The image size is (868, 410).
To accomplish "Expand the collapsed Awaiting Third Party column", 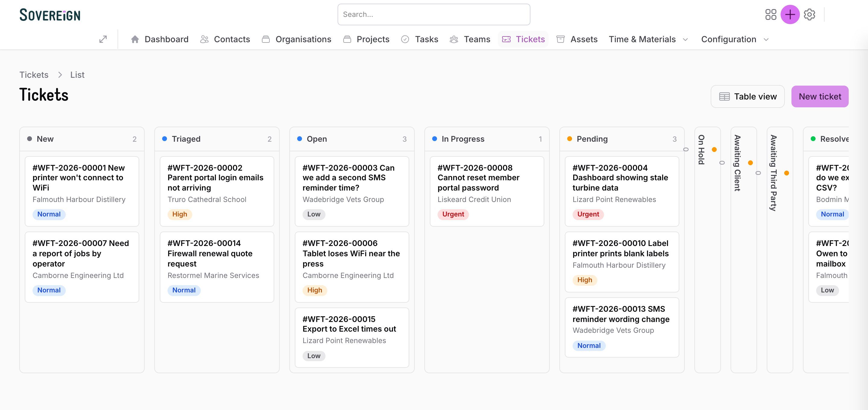I will [780, 250].
